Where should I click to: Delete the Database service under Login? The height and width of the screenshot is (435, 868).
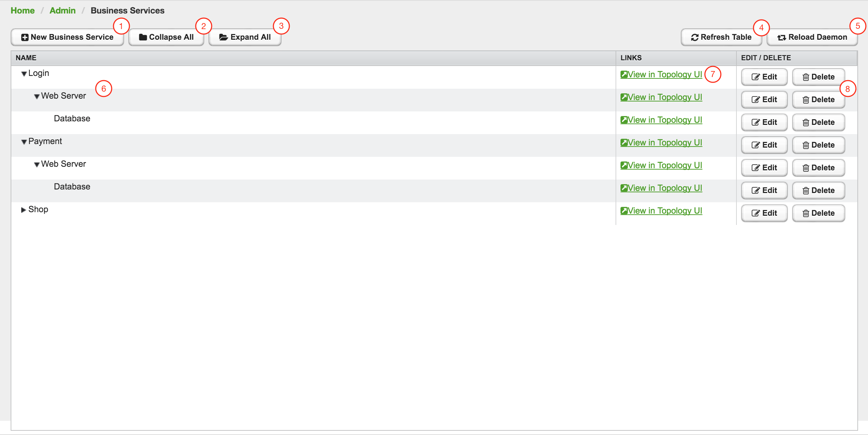point(818,122)
